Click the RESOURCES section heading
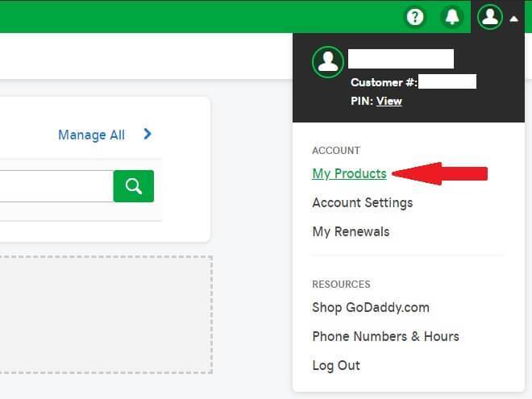 point(341,284)
